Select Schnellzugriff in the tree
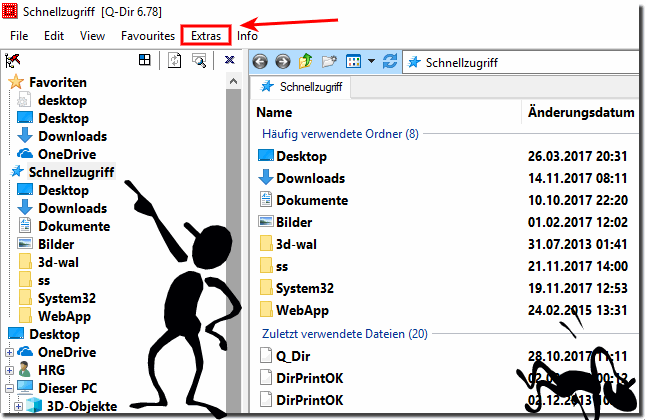The height and width of the screenshot is (420, 646). click(71, 172)
